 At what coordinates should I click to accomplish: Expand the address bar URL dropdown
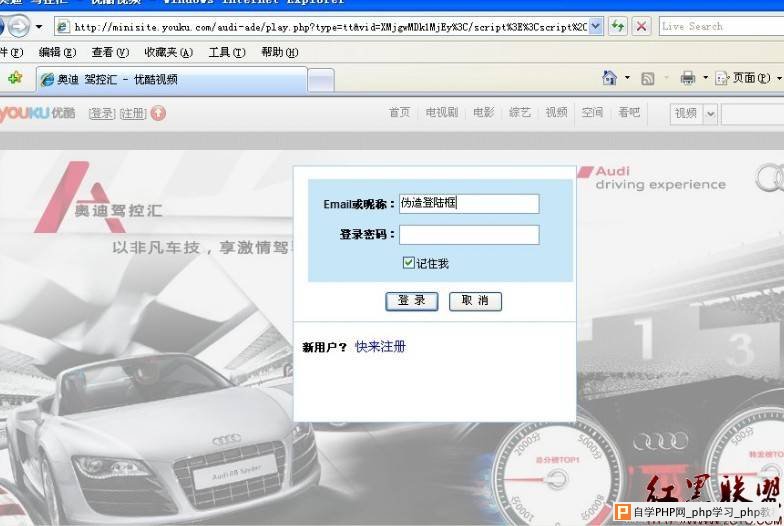(596, 26)
